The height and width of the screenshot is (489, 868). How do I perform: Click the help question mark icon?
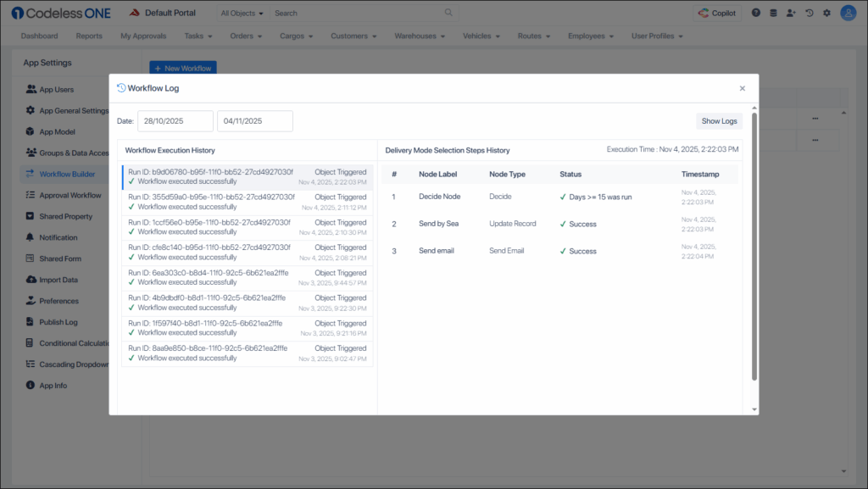(x=756, y=13)
